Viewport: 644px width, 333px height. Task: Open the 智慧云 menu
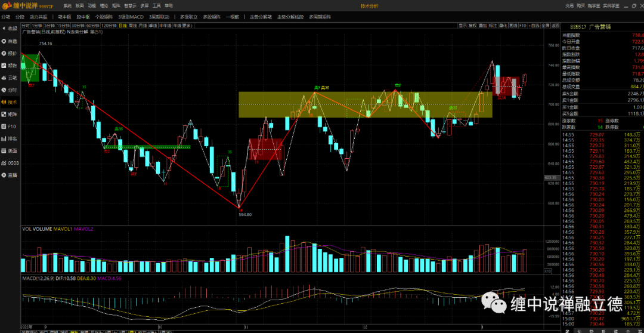130,6
